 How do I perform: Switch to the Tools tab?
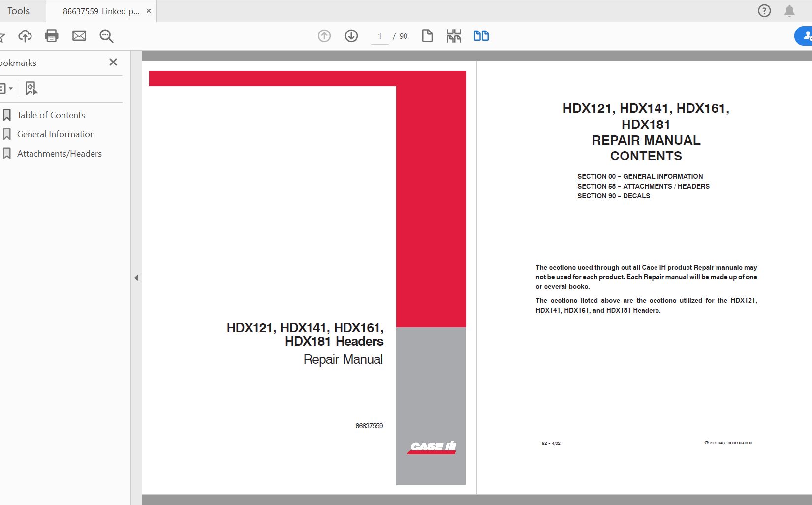coord(19,10)
